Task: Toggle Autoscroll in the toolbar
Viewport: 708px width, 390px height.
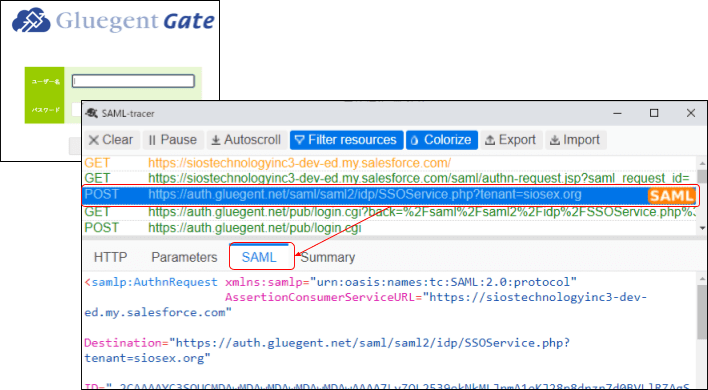Action: click(x=247, y=140)
